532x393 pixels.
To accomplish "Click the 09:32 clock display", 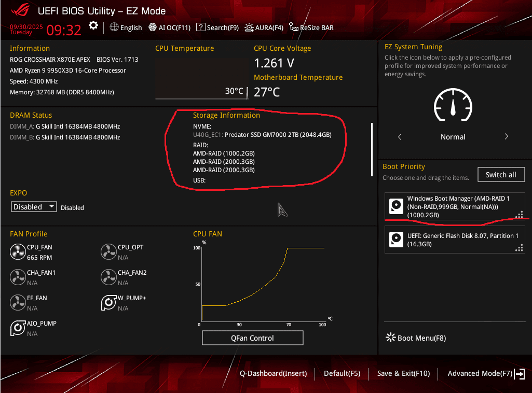I will 64,30.
